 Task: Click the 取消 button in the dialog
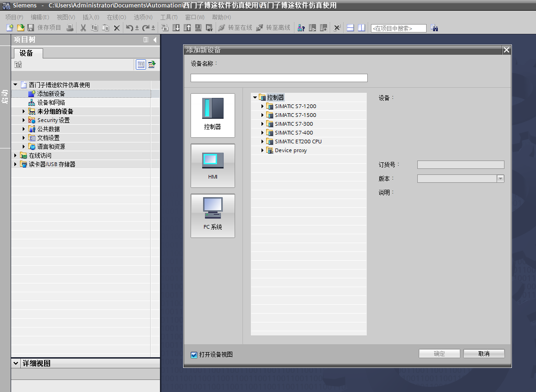point(484,353)
